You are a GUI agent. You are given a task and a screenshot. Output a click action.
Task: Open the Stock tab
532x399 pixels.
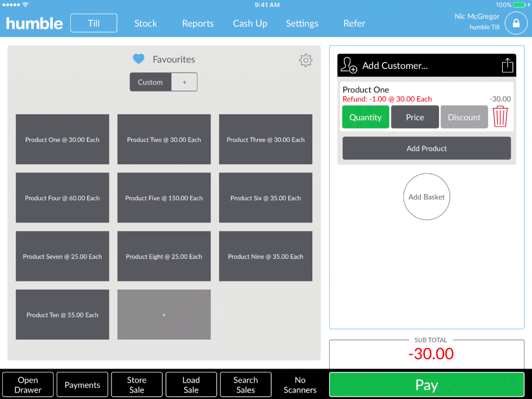click(x=146, y=23)
